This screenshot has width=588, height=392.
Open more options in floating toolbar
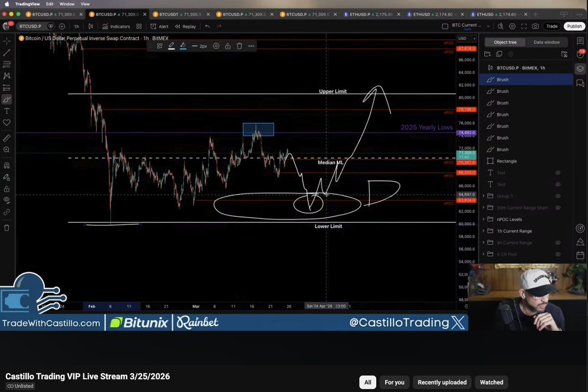(x=251, y=46)
